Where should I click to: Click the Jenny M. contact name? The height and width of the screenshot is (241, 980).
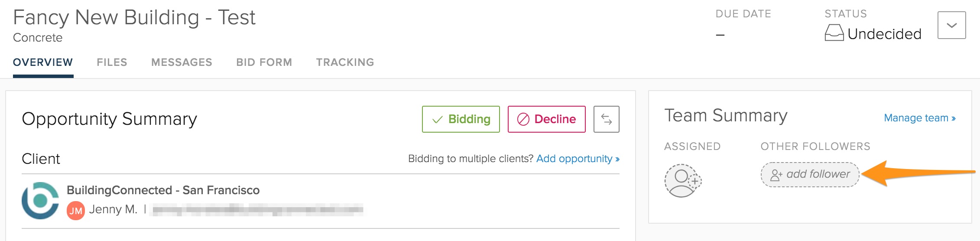click(x=113, y=209)
